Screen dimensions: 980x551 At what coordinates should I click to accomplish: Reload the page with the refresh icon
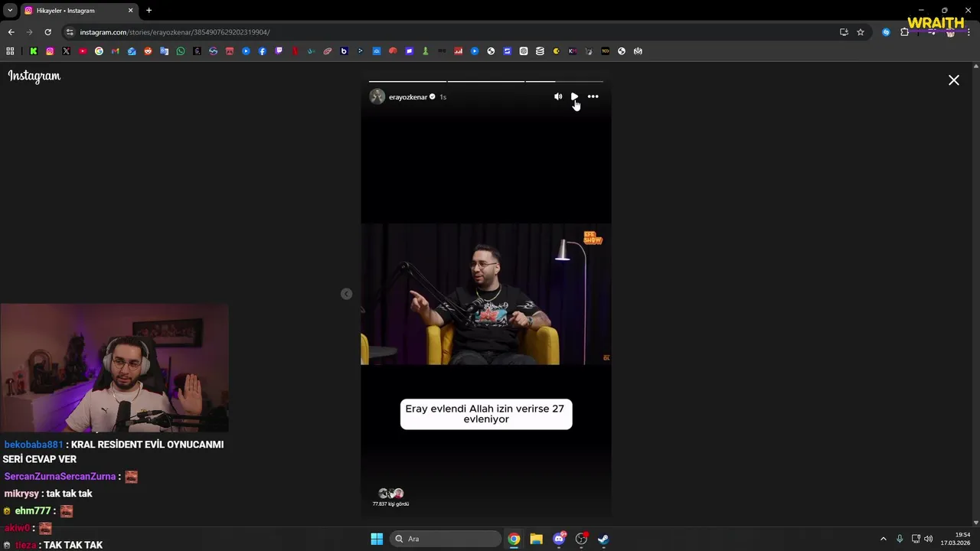coord(47,32)
